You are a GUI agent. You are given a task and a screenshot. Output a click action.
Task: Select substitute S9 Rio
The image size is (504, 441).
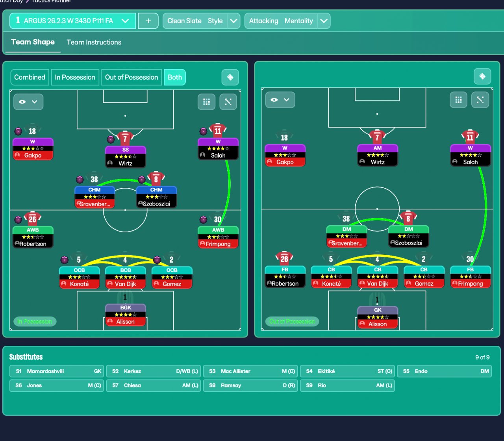[347, 385]
